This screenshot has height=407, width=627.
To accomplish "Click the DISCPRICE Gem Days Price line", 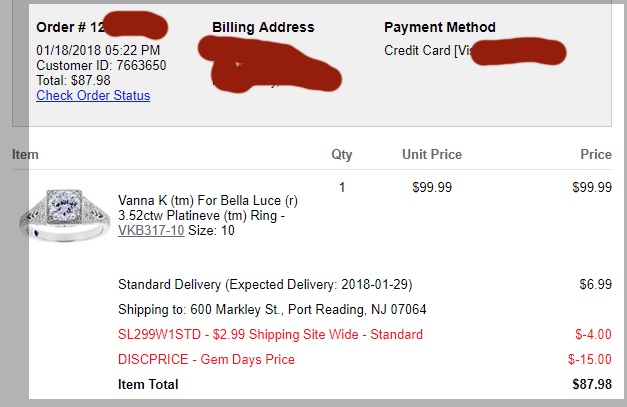I will (x=206, y=359).
